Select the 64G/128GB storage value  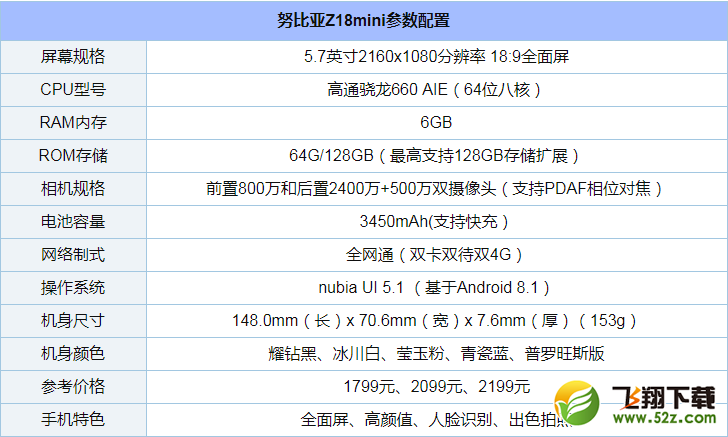pos(436,156)
